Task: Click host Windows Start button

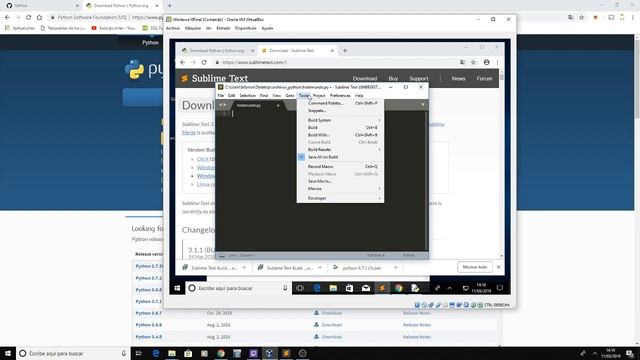Action: click(8, 353)
